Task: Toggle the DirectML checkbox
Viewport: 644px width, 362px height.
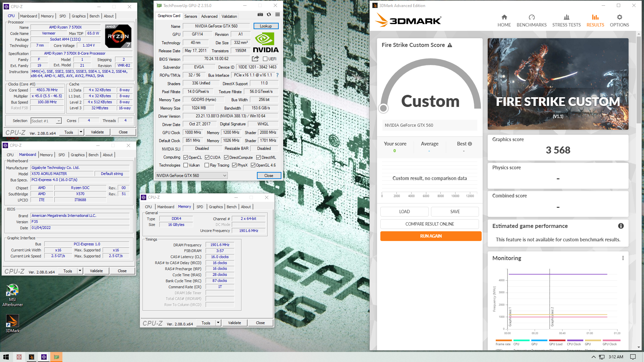Action: tap(258, 158)
